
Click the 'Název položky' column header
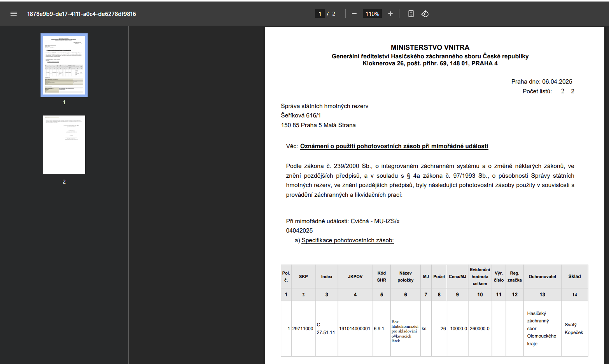point(405,276)
